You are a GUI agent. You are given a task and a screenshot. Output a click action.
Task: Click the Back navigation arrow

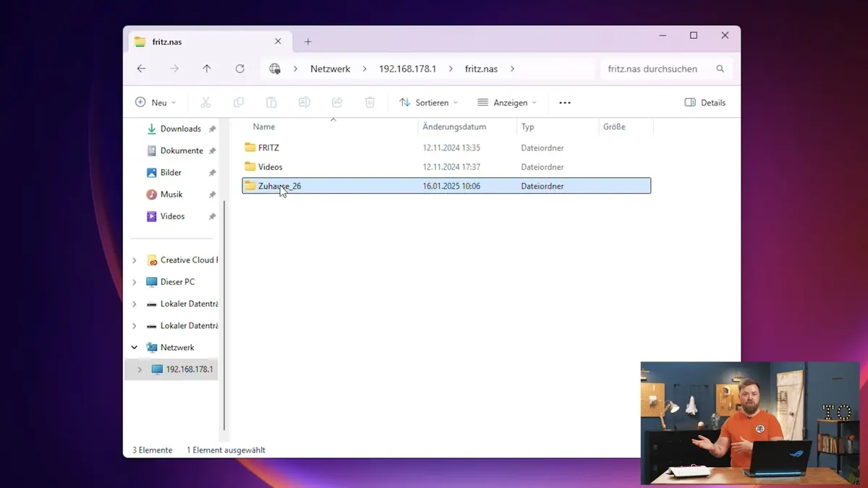tap(142, 69)
